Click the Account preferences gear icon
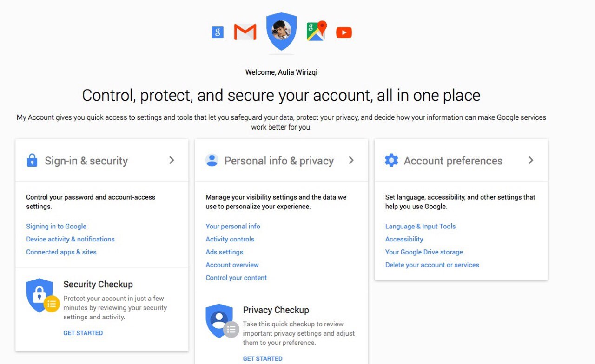595x364 pixels. point(391,160)
